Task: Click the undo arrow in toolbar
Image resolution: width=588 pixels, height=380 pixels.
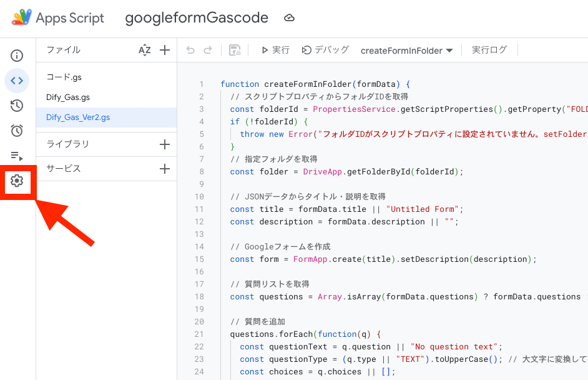Action: [x=190, y=50]
